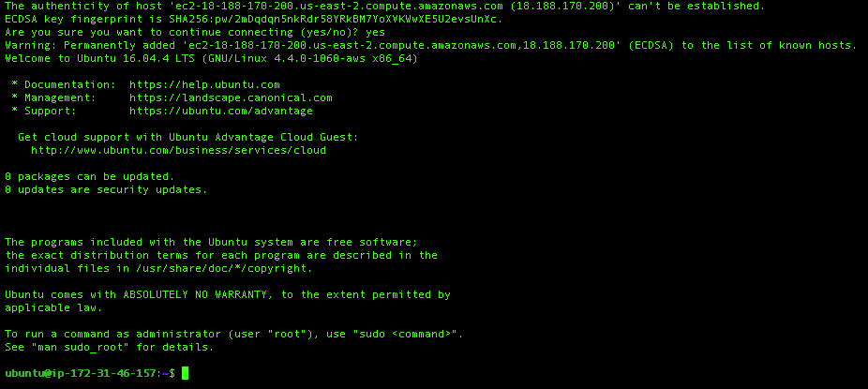This screenshot has width=868, height=389.
Task: Open the https://help.ubuntu.com documentation link
Action: click(x=205, y=84)
